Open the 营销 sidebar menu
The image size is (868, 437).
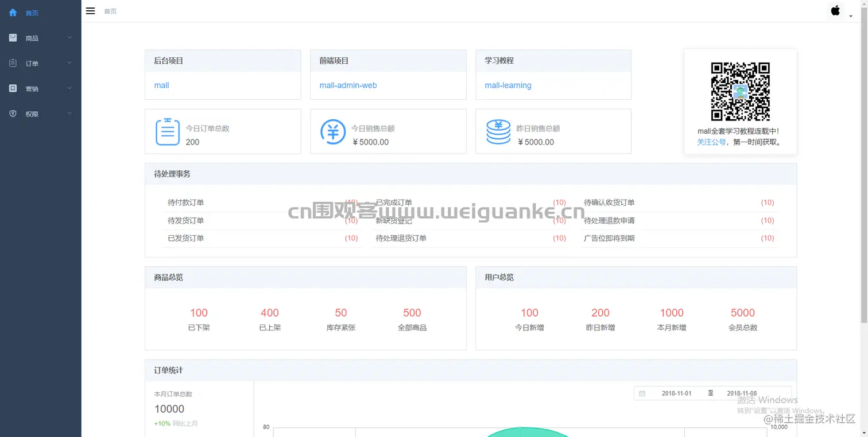[41, 88]
